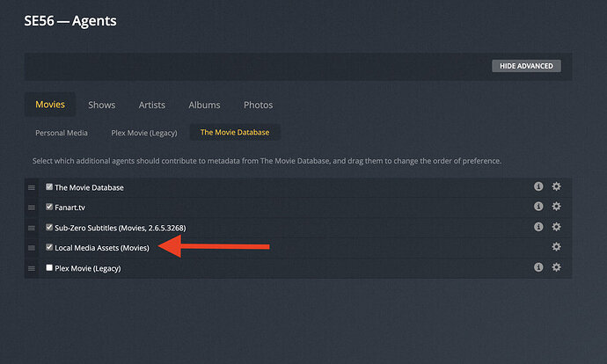Click the Fanart.tv agent label
Screen dimensions: 607x364
[x=69, y=207]
